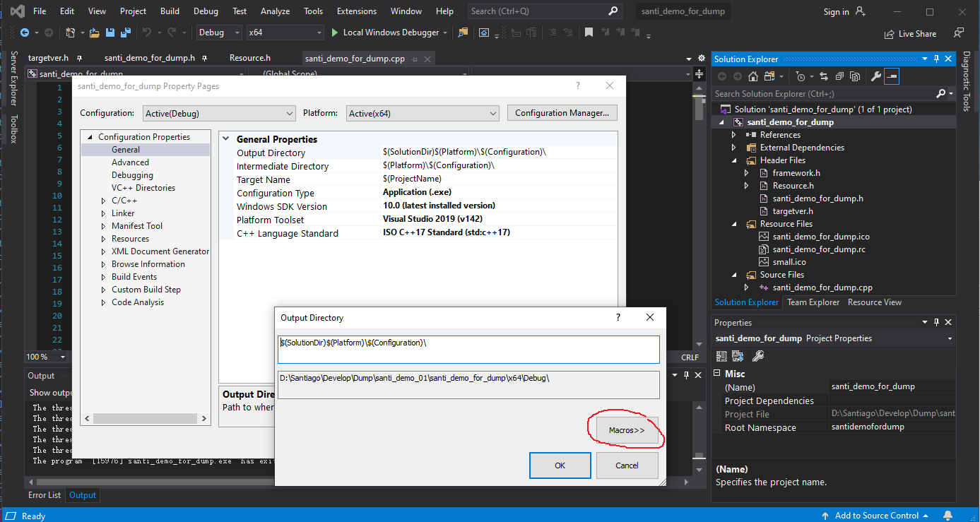Click Show All Files icon in Solution Explorer

[x=855, y=76]
